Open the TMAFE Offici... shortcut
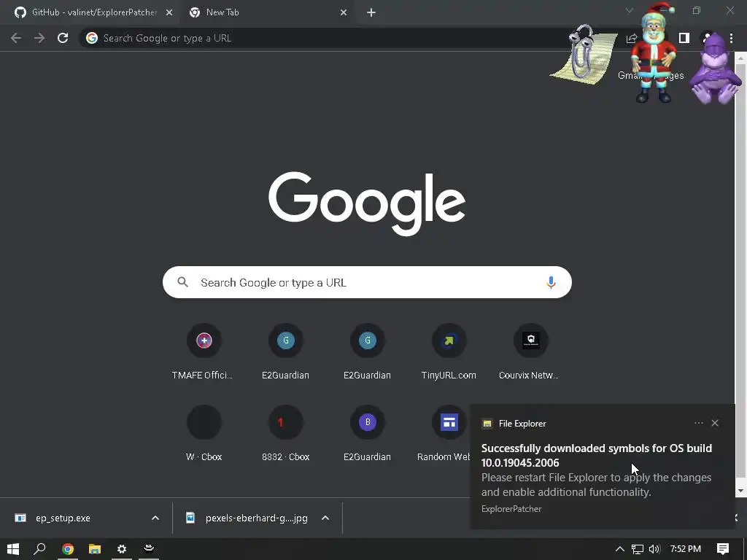 click(x=204, y=351)
